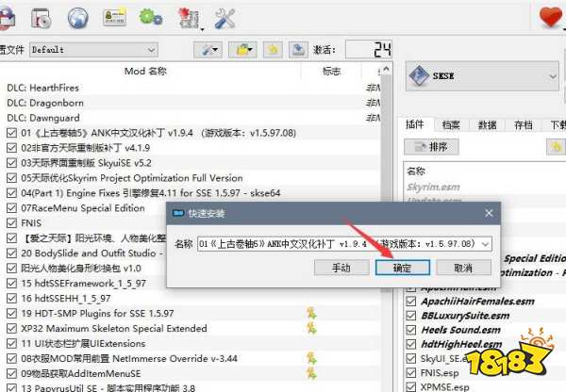Toggle the FNIS mod checkbox in the mod list
The image size is (566, 392).
pyautogui.click(x=11, y=223)
